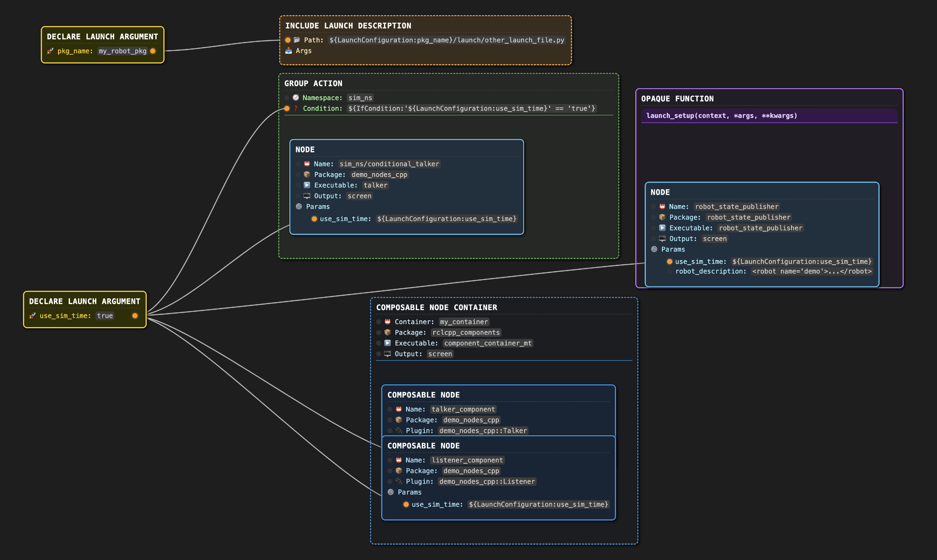Click the Args inbox icon
Screen dimensions: 937x560
click(x=289, y=51)
